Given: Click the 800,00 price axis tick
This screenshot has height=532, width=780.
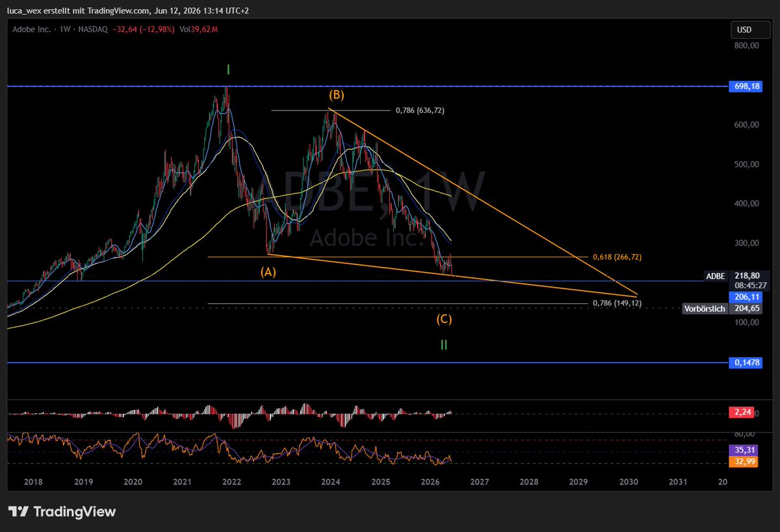Looking at the screenshot, I should click(747, 45).
